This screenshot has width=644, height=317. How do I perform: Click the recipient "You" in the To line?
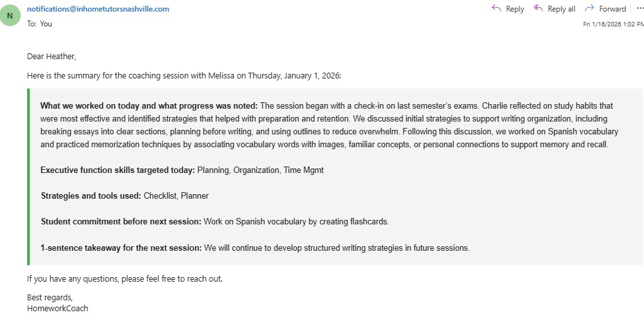point(46,24)
